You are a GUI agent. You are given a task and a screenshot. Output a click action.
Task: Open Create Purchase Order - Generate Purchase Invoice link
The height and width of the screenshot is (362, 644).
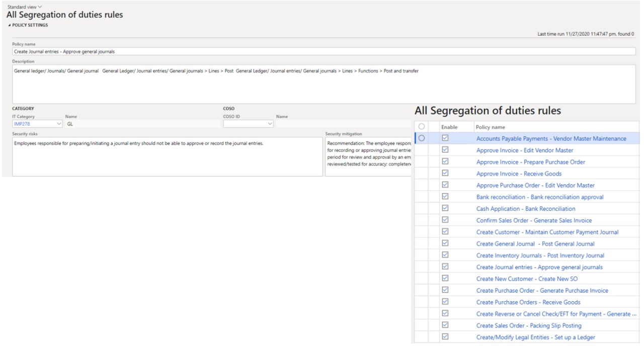(542, 290)
